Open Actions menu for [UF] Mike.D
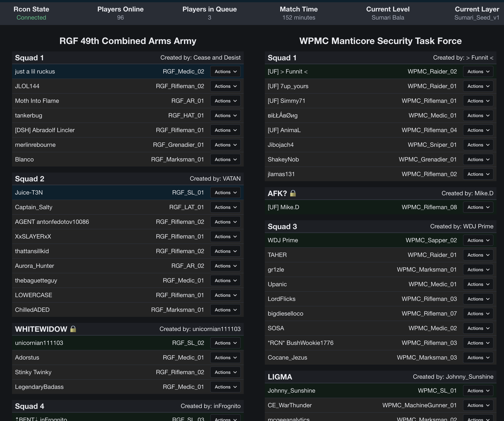 (478, 207)
